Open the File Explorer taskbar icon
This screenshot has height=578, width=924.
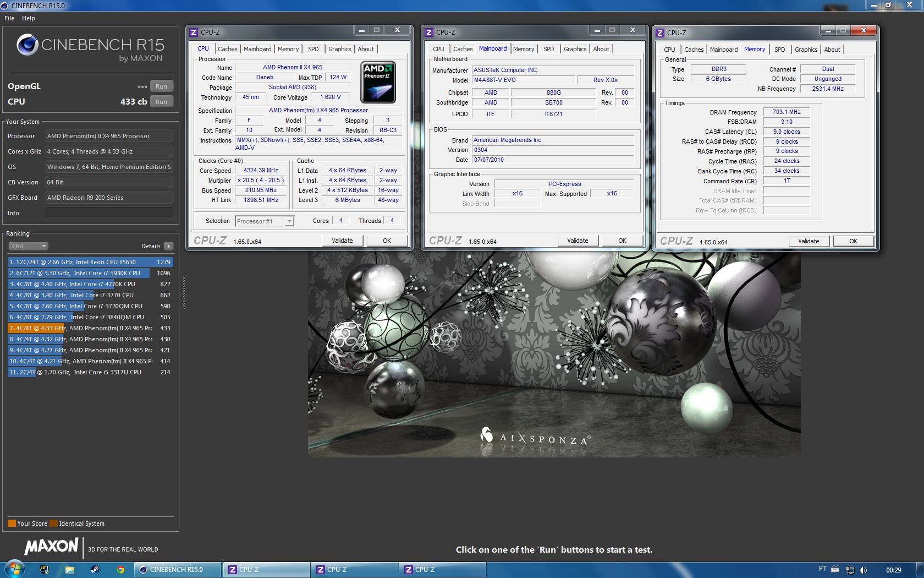pyautogui.click(x=69, y=570)
